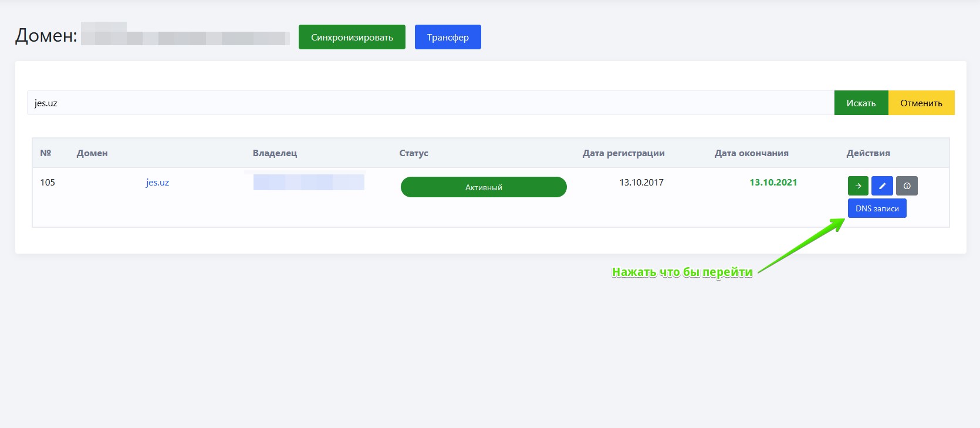The width and height of the screenshot is (980, 428).
Task: Click the blue pencil edit icon
Action: pos(882,186)
